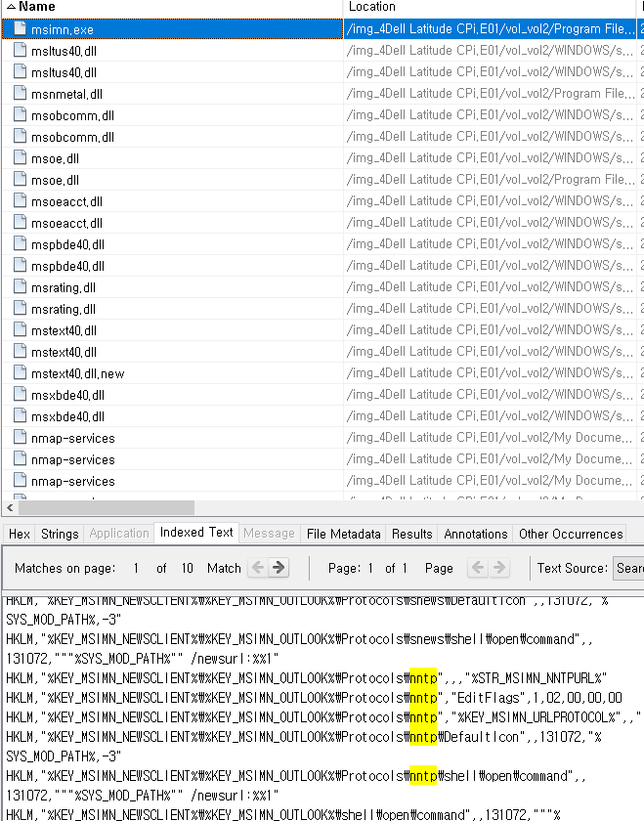Click the file icon of mstext40.dll.new
The image size is (644, 821).
tap(20, 372)
